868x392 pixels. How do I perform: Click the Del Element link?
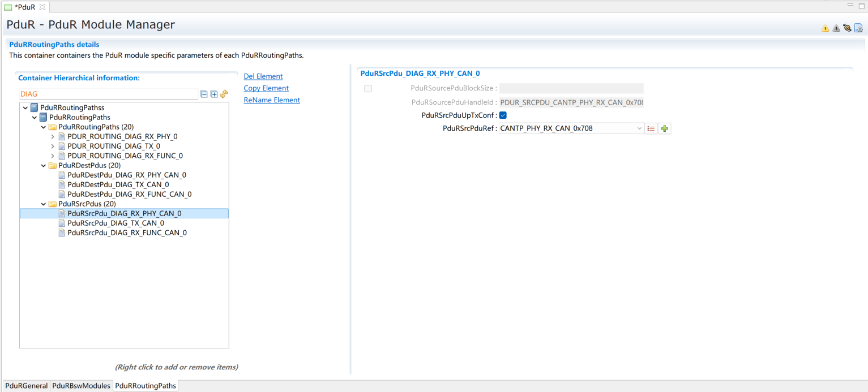[263, 76]
